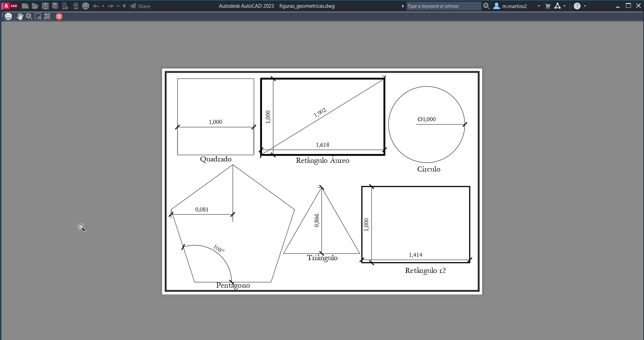
Task: Click the Retângulo r2 label
Action: click(x=425, y=271)
